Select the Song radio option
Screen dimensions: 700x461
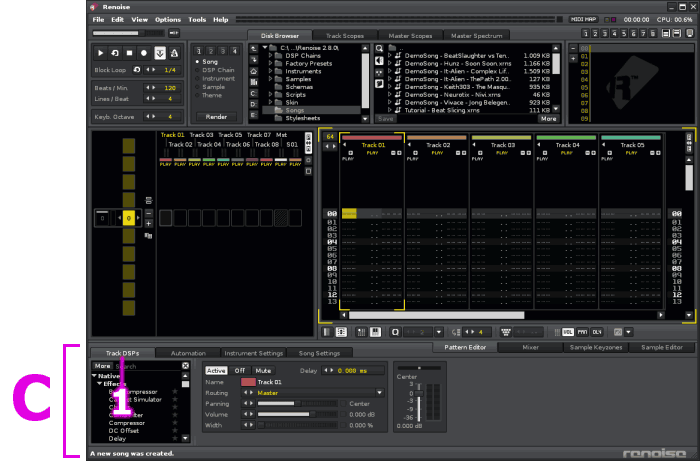pos(197,62)
